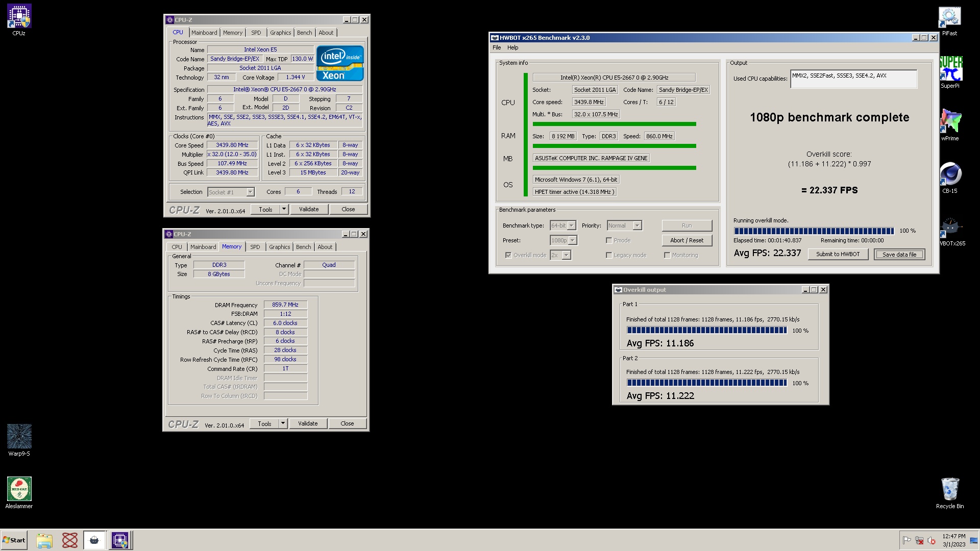Switch to CPU tab in lower CPU-Z

[177, 247]
